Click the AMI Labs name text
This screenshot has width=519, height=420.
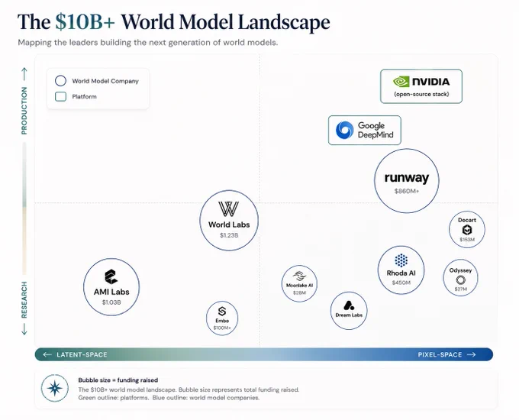tap(111, 292)
